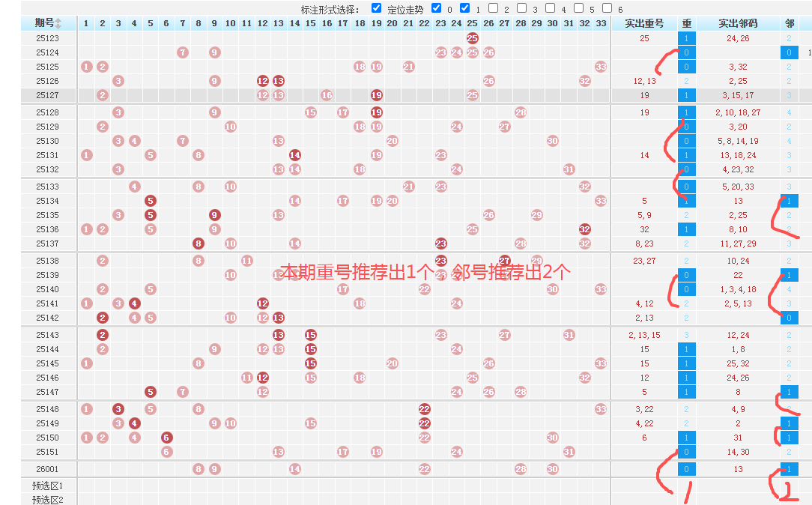Click the 预选区2 row label
Image resolution: width=812 pixels, height=505 pixels.
48,500
